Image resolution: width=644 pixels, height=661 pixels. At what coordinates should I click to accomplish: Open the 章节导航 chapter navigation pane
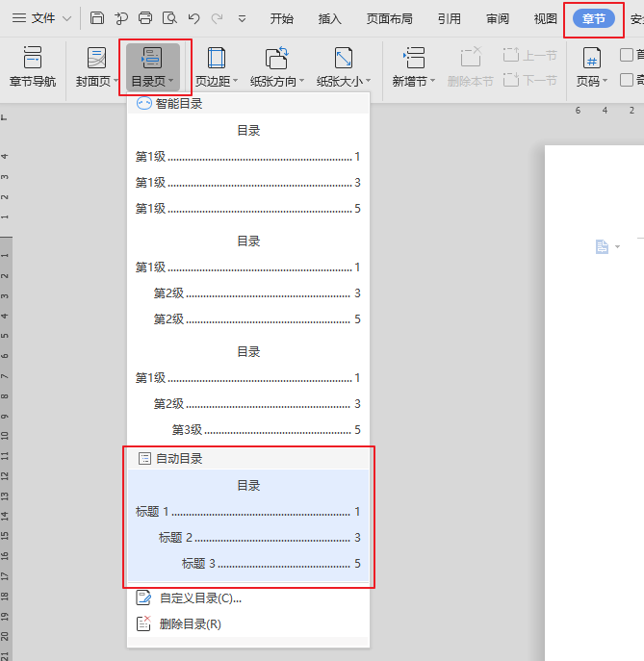32,67
